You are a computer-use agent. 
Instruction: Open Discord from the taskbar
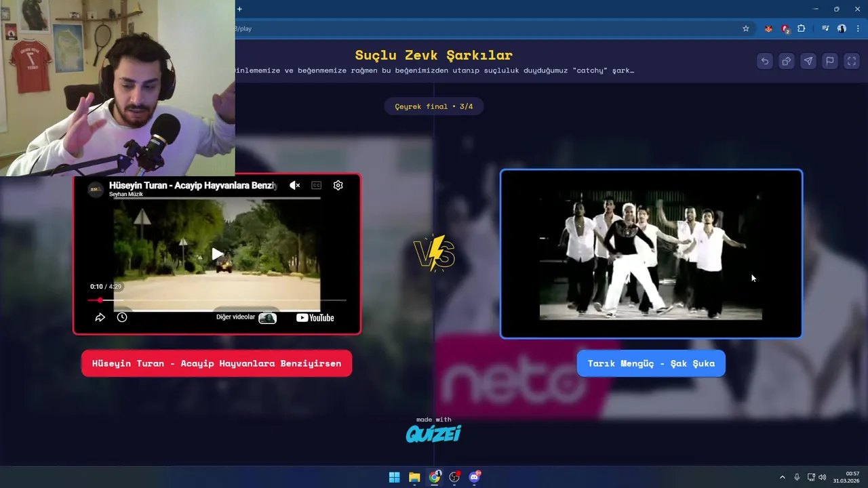coord(475,477)
